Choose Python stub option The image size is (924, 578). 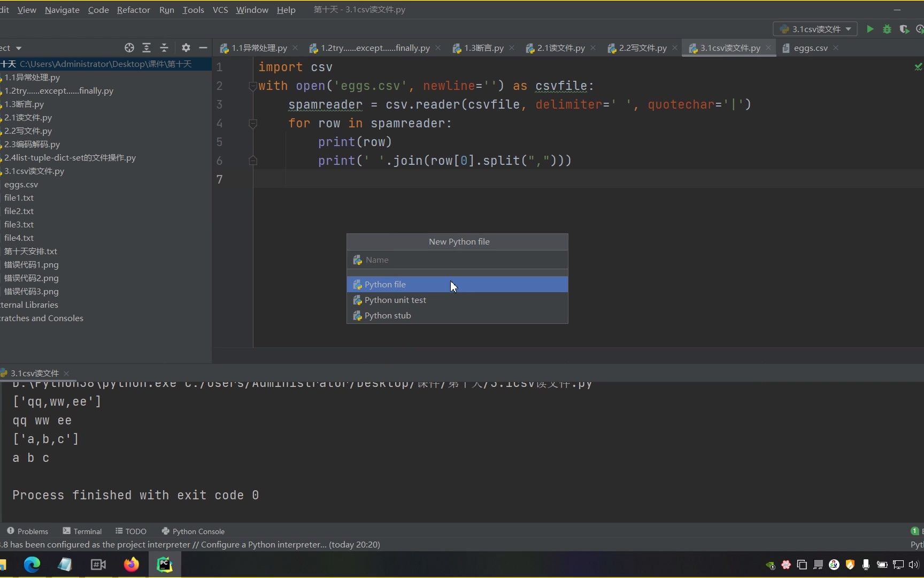pyautogui.click(x=457, y=315)
